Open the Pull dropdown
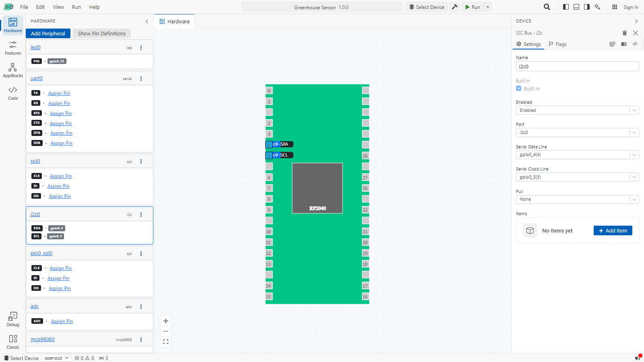The height and width of the screenshot is (362, 644). pos(577,199)
